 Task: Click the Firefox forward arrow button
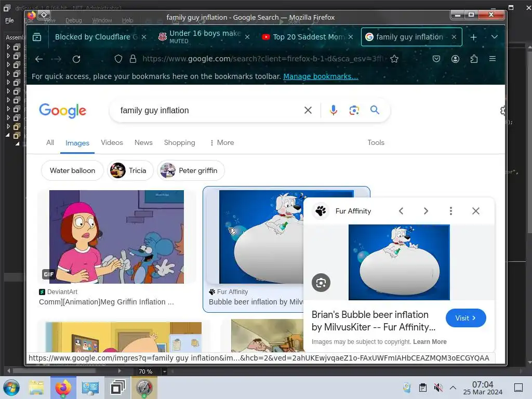[x=57, y=59]
